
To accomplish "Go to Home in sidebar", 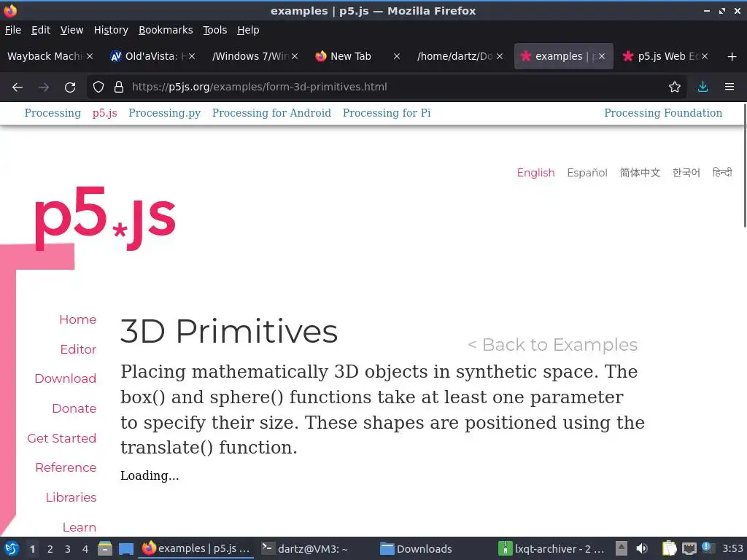I will tap(77, 319).
